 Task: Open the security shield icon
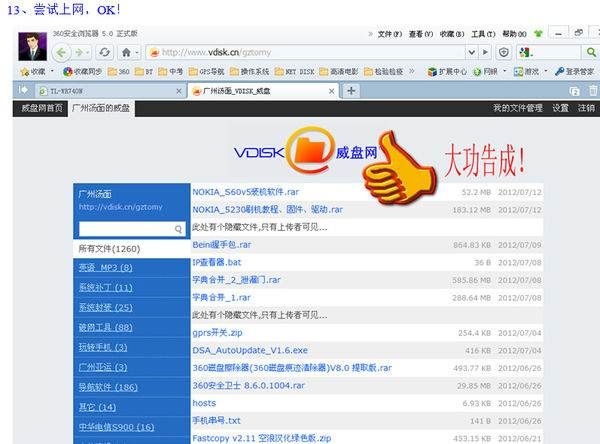point(504,52)
